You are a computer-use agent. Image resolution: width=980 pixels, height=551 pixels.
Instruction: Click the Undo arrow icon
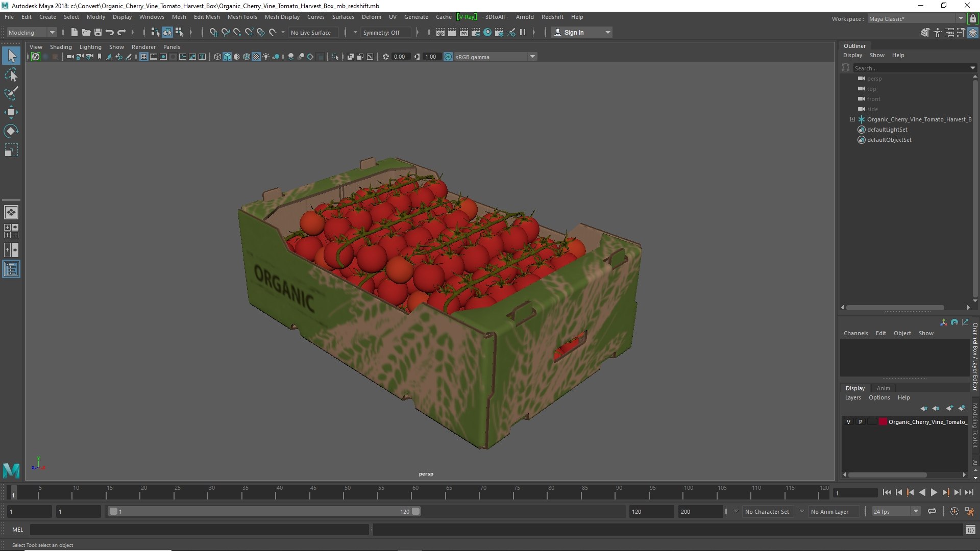110,32
